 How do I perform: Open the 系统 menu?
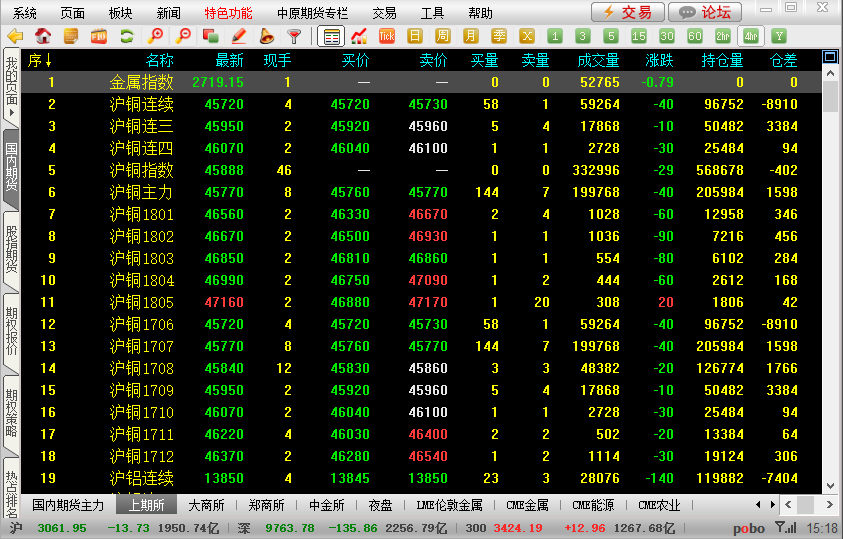tap(25, 13)
